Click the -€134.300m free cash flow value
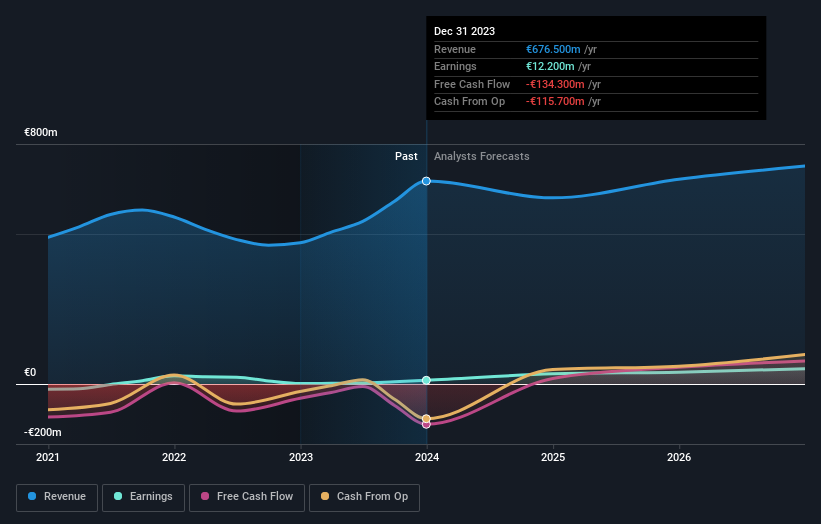 (555, 84)
